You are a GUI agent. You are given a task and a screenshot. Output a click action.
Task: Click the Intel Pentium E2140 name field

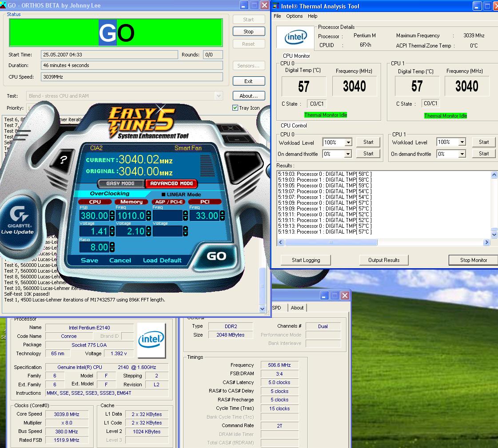point(89,328)
